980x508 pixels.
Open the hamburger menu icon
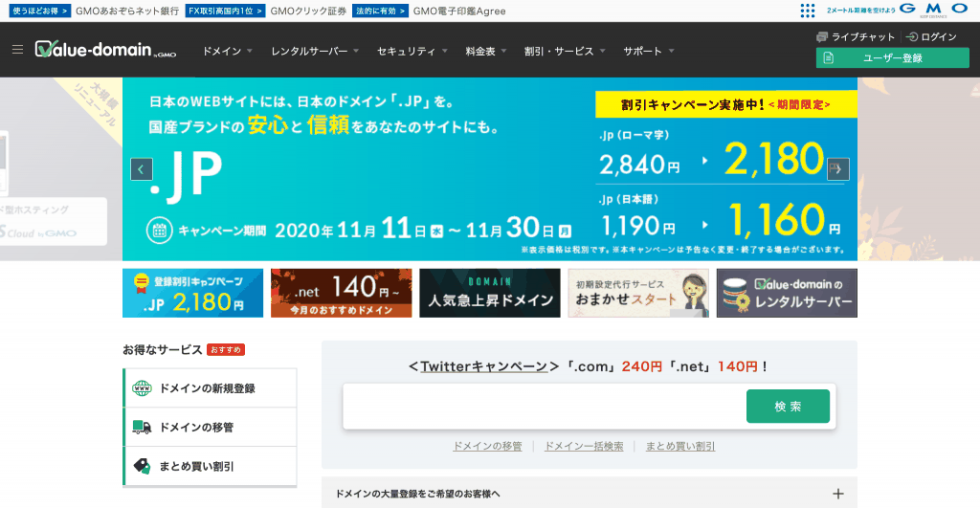(x=17, y=50)
